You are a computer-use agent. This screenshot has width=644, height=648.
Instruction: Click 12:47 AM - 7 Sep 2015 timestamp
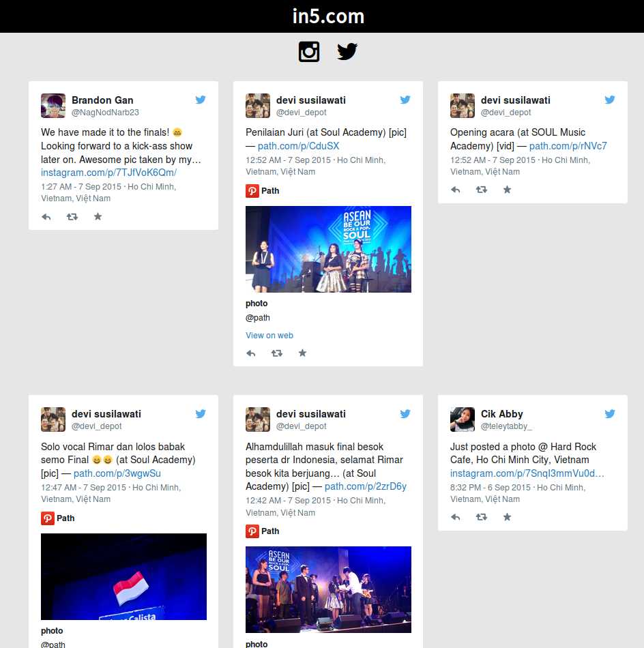point(83,488)
